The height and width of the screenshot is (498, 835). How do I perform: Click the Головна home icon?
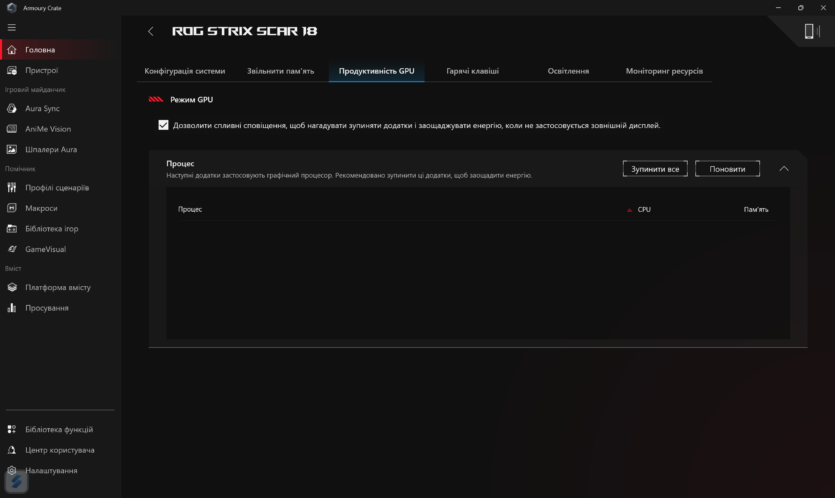[12, 50]
